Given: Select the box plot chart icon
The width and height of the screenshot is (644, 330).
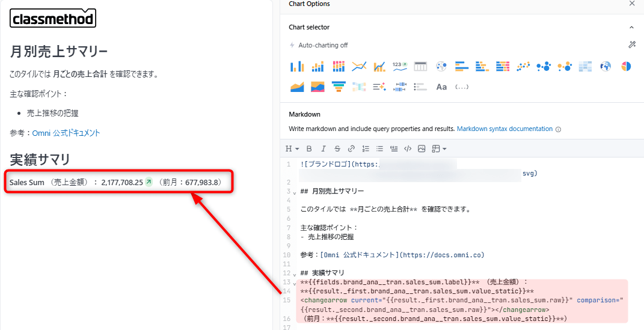Looking at the screenshot, I should (400, 87).
